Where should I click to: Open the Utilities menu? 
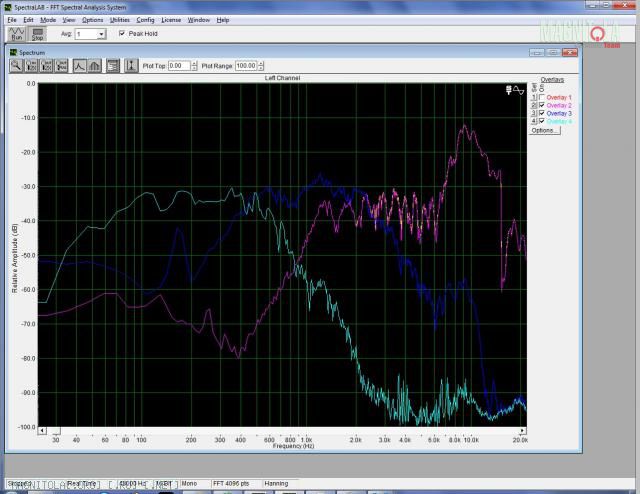point(120,20)
